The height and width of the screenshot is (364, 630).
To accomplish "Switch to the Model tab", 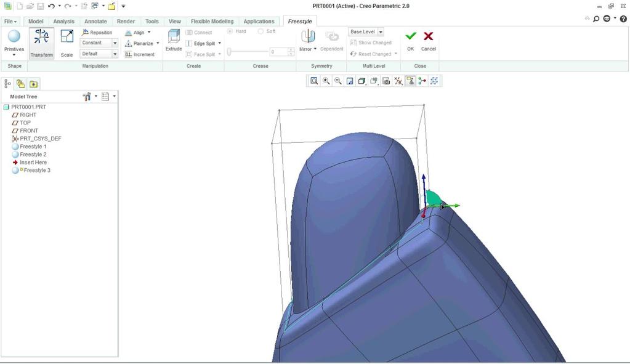I will (x=36, y=22).
